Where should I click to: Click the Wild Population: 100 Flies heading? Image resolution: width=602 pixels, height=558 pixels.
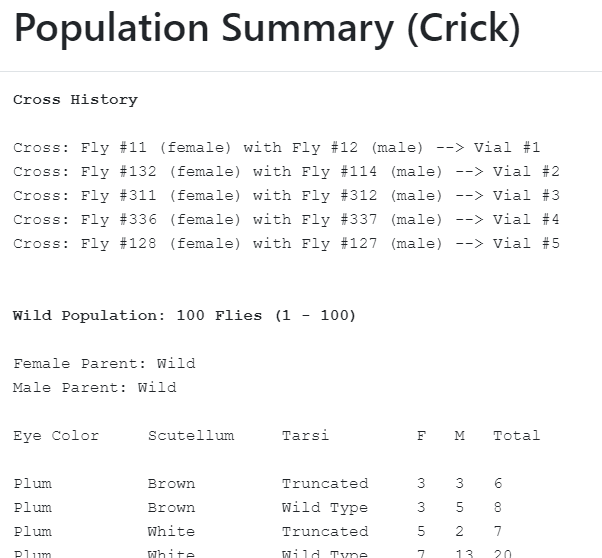tap(185, 316)
